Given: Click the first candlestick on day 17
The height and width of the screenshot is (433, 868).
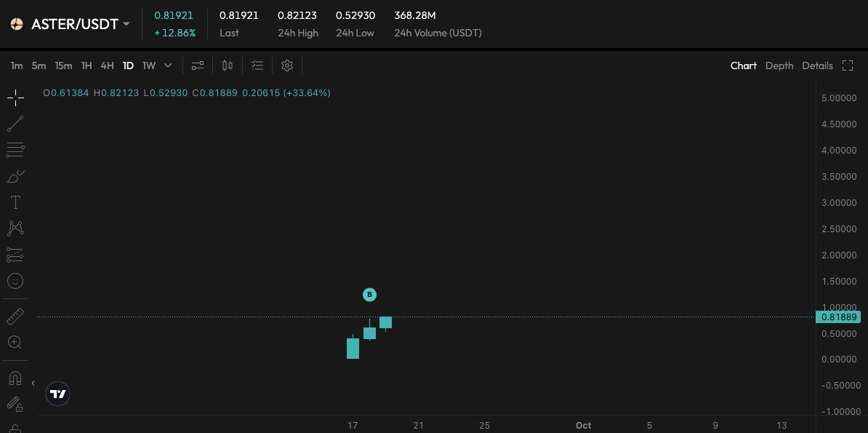Looking at the screenshot, I should point(353,346).
